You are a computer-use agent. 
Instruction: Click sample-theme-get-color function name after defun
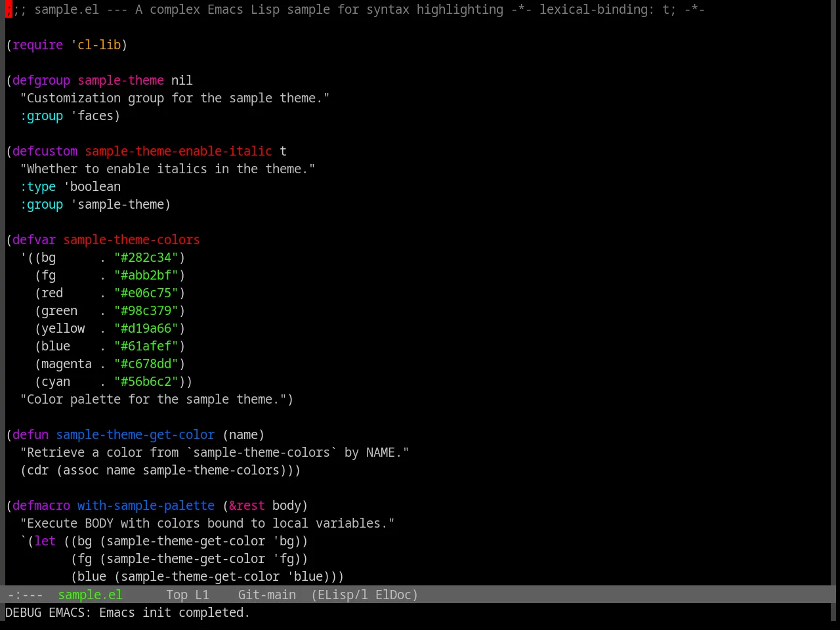135,434
